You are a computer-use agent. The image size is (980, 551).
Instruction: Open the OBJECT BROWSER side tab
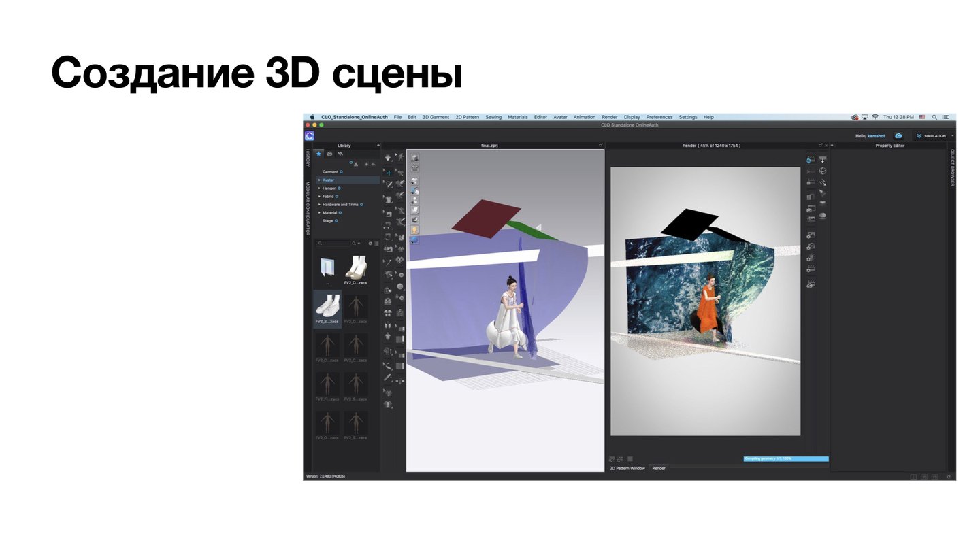952,167
